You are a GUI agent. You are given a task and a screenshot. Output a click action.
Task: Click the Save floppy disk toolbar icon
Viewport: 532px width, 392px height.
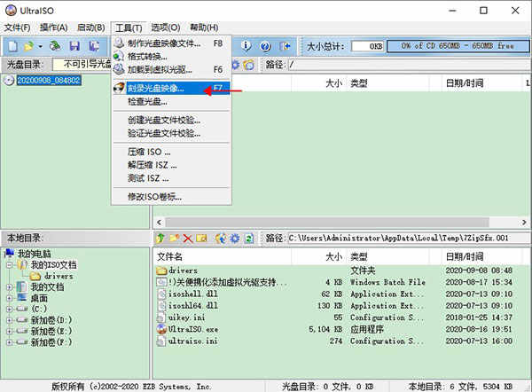click(x=74, y=46)
